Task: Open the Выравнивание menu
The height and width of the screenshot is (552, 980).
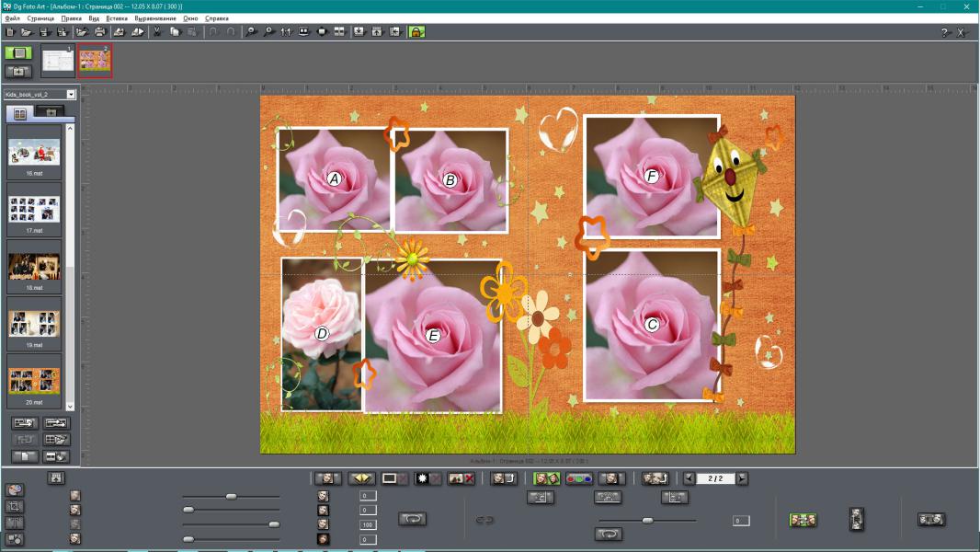Action: [x=154, y=18]
